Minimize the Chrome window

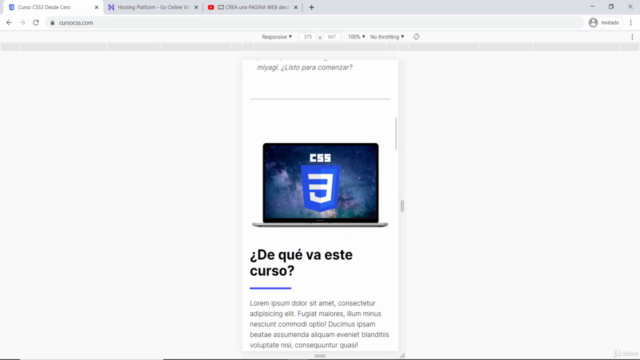pos(592,7)
